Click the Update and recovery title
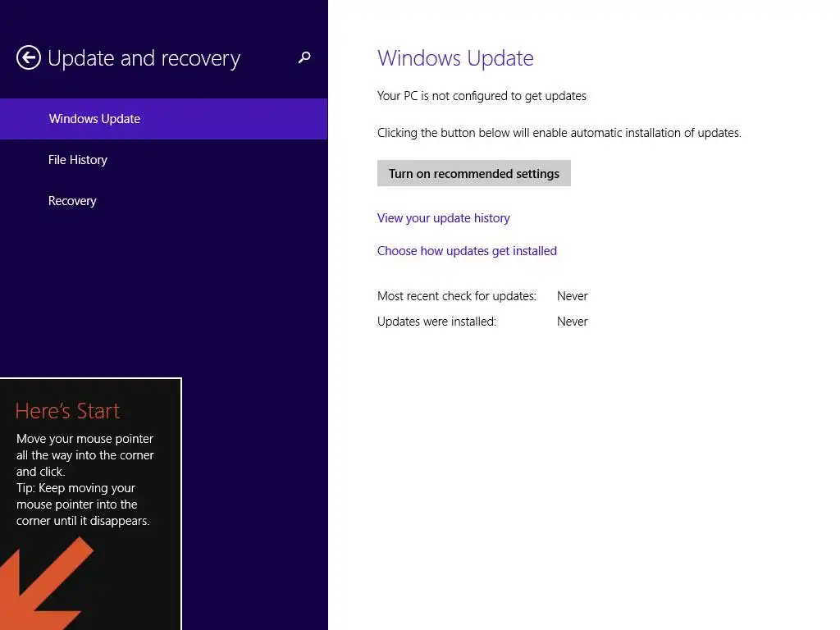This screenshot has height=630, width=840. [144, 58]
